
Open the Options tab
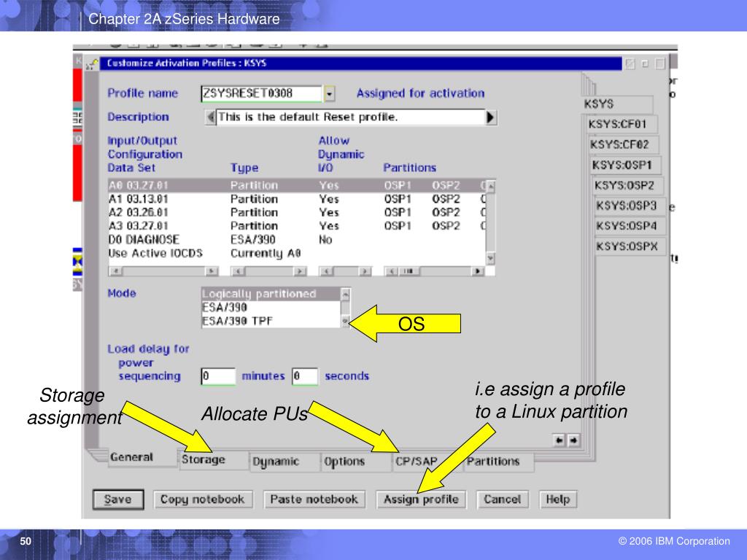pos(344,462)
